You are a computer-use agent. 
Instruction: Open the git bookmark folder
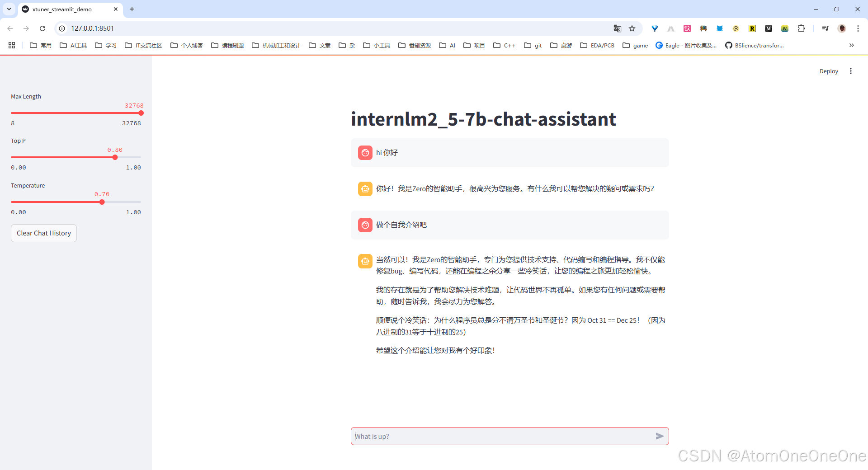point(533,45)
